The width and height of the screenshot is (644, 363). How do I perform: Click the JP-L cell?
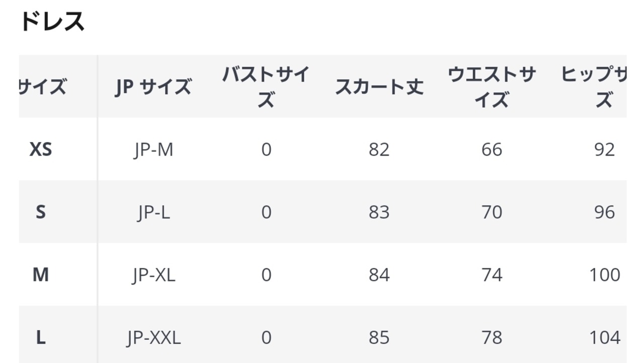(x=153, y=212)
